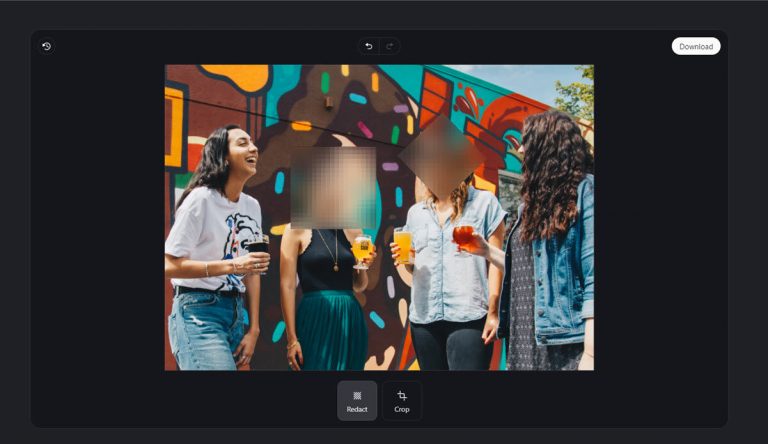768x444 pixels.
Task: Click the black tank top with necklace
Action: [323, 262]
